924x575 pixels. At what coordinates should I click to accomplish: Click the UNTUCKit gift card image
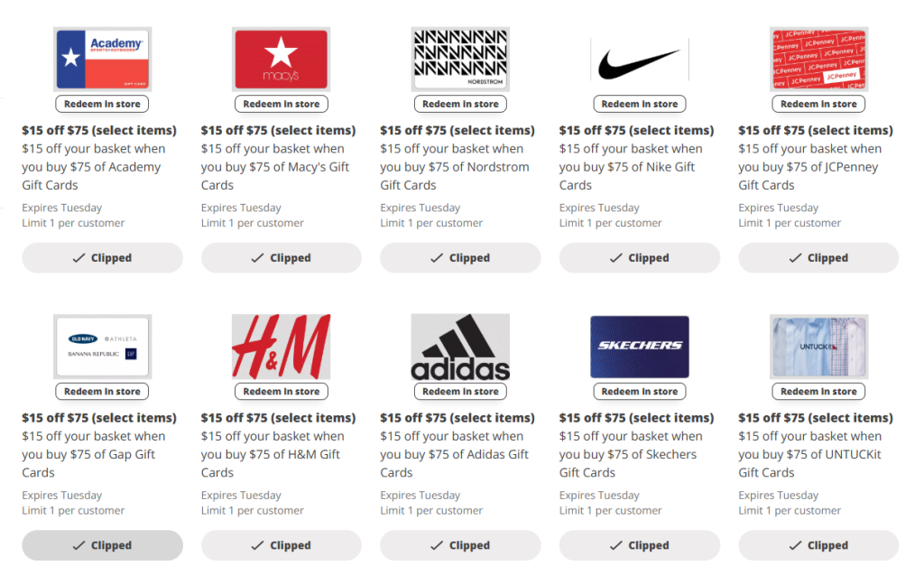coord(818,346)
